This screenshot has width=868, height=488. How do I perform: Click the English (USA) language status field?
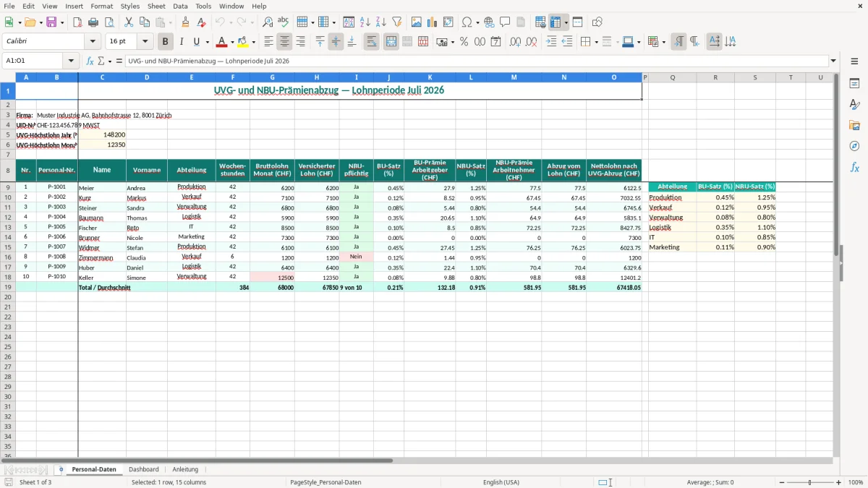[x=501, y=482]
